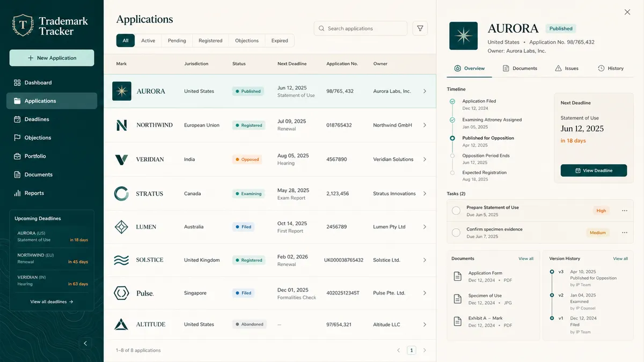Click the Next Deadline column header
The image size is (644, 362).
(292, 64)
